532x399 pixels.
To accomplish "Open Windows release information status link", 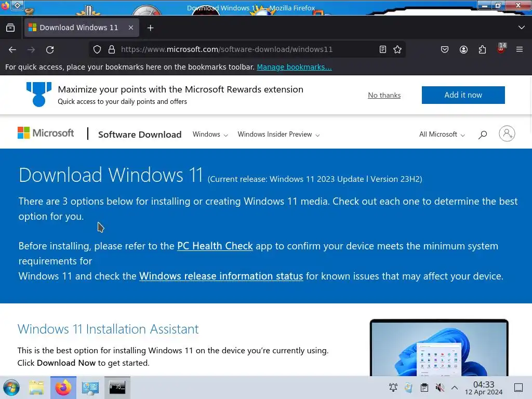I will pos(221,276).
